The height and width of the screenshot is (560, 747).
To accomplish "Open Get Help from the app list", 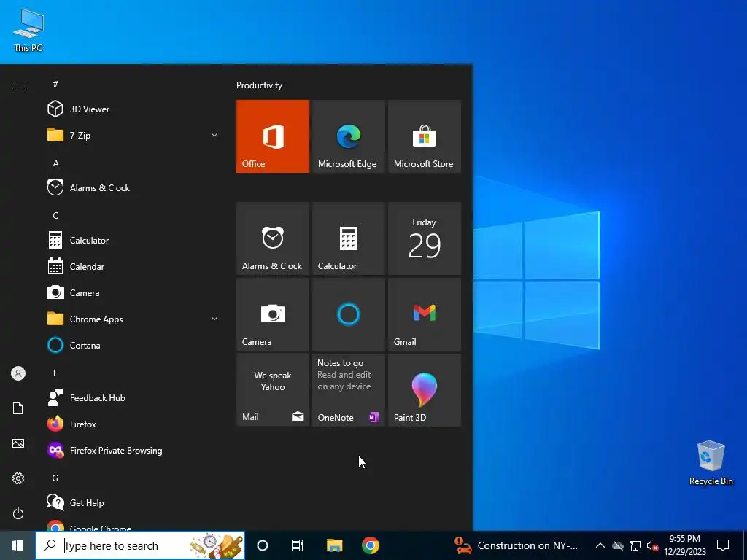I will click(x=133, y=502).
